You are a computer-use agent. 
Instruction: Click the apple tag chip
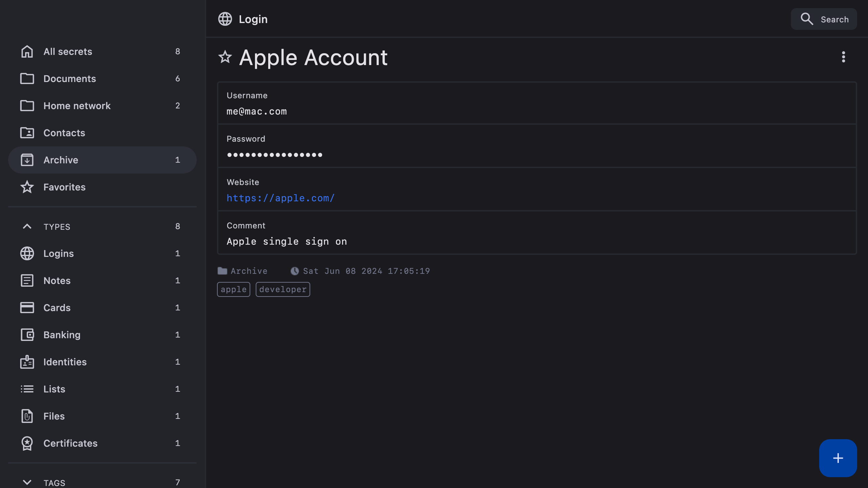(233, 289)
